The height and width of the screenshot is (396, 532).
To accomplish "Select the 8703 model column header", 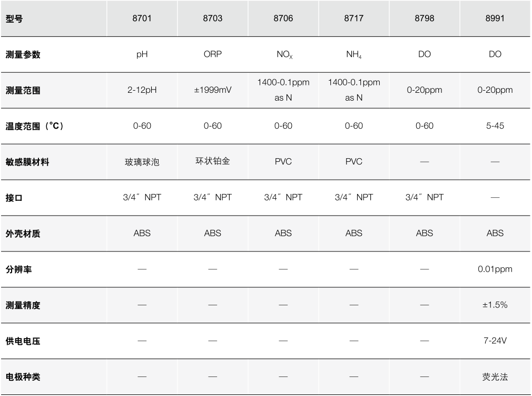I will [212, 18].
